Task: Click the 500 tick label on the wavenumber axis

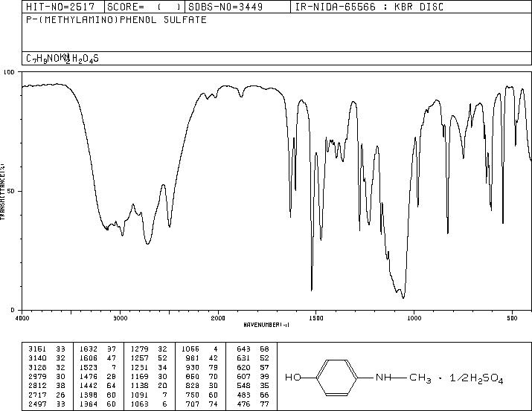Action: 512,318
